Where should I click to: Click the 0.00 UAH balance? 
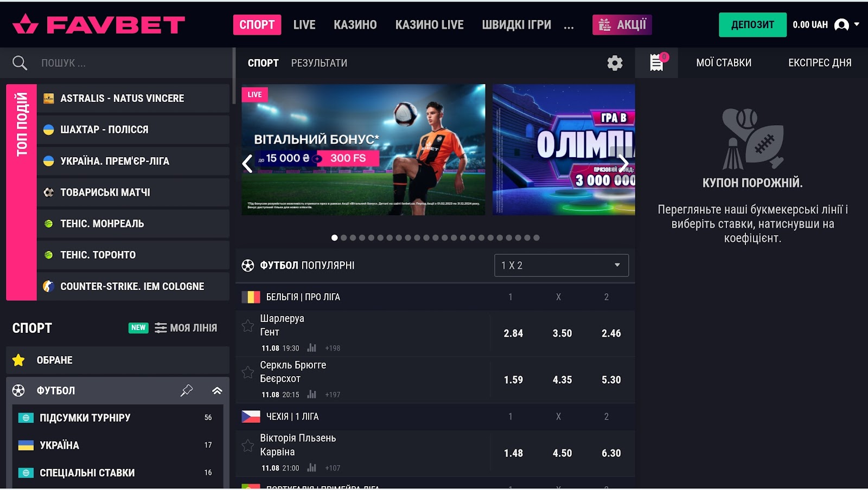tap(810, 24)
